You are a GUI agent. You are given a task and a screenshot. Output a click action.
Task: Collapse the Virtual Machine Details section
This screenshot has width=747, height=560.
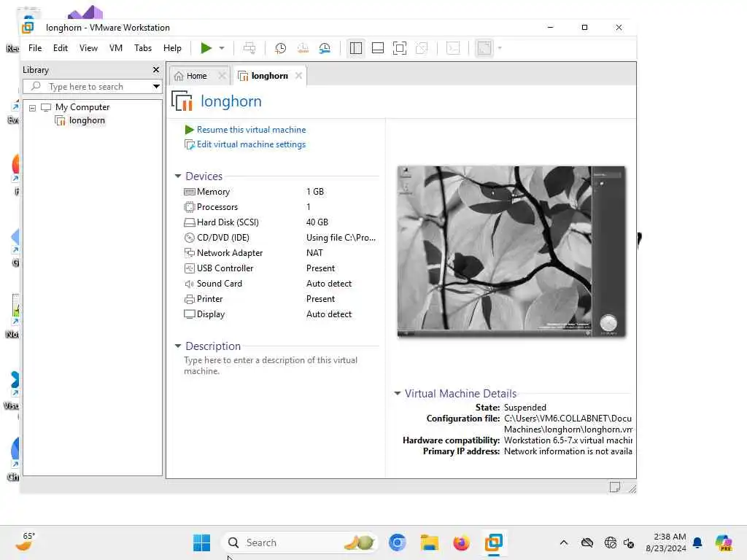coord(398,393)
